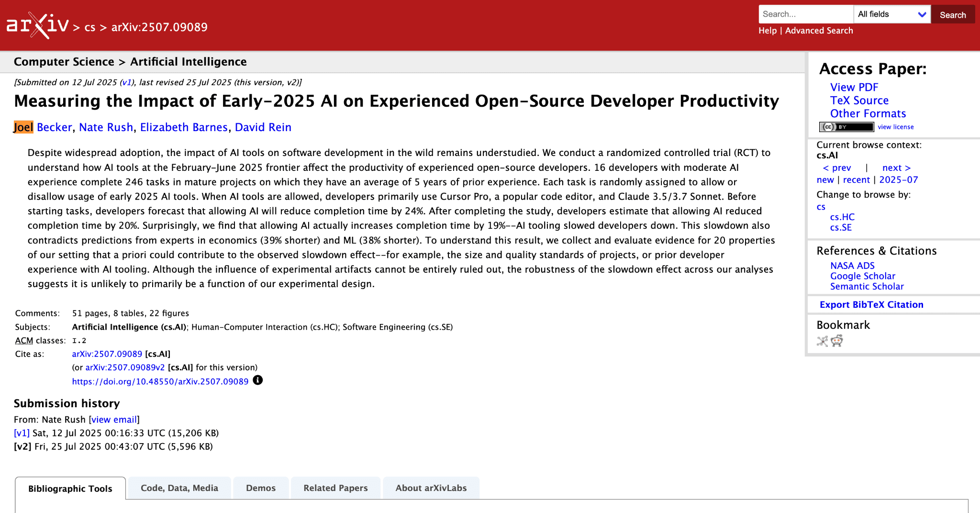Image resolution: width=980 pixels, height=513 pixels.
Task: Select the Demos tab
Action: pos(260,488)
